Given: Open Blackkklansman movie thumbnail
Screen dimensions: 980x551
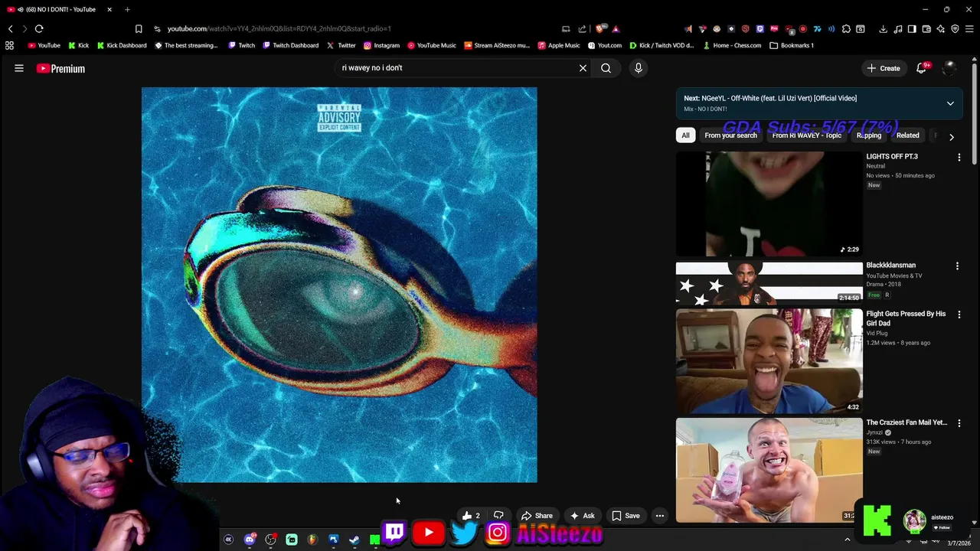Looking at the screenshot, I should pyautogui.click(x=769, y=283).
